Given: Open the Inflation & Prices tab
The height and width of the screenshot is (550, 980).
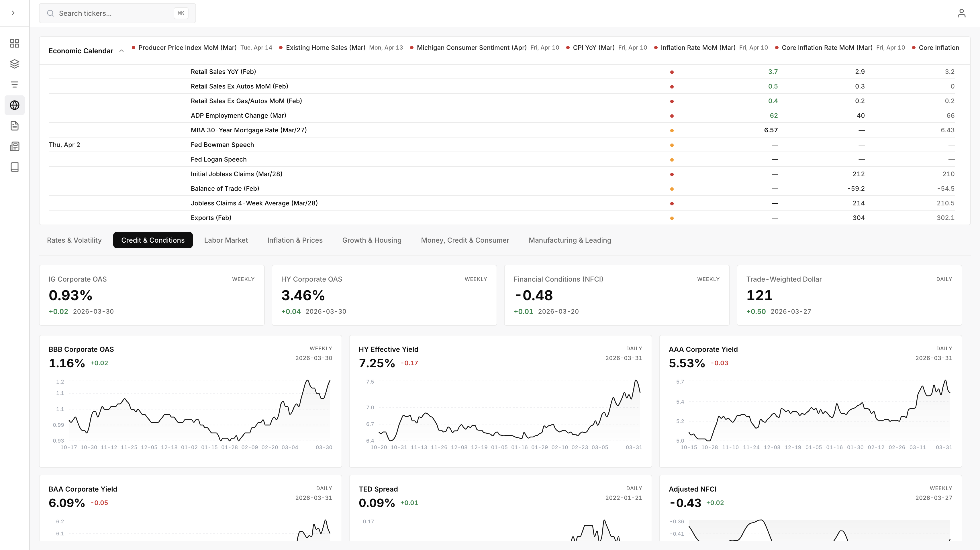Looking at the screenshot, I should pos(295,240).
